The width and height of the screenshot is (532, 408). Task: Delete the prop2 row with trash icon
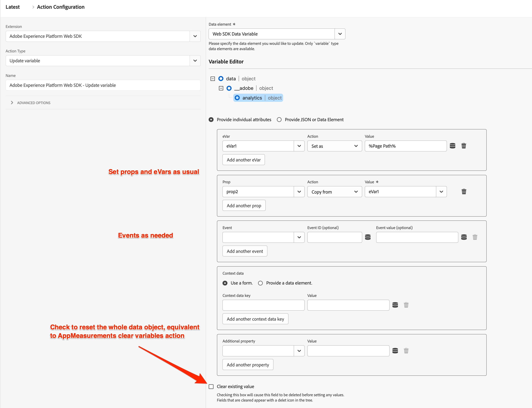[464, 192]
